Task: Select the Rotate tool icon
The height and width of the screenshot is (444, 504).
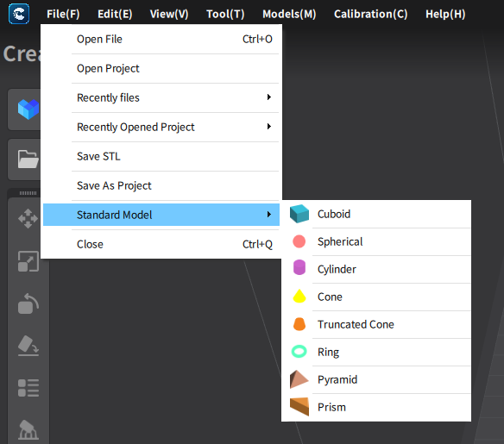Action: coord(28,303)
